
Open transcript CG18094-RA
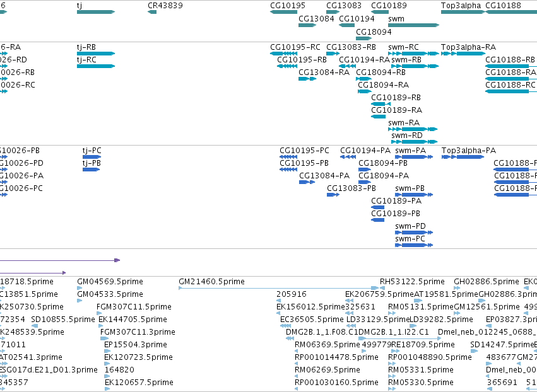click(x=383, y=85)
